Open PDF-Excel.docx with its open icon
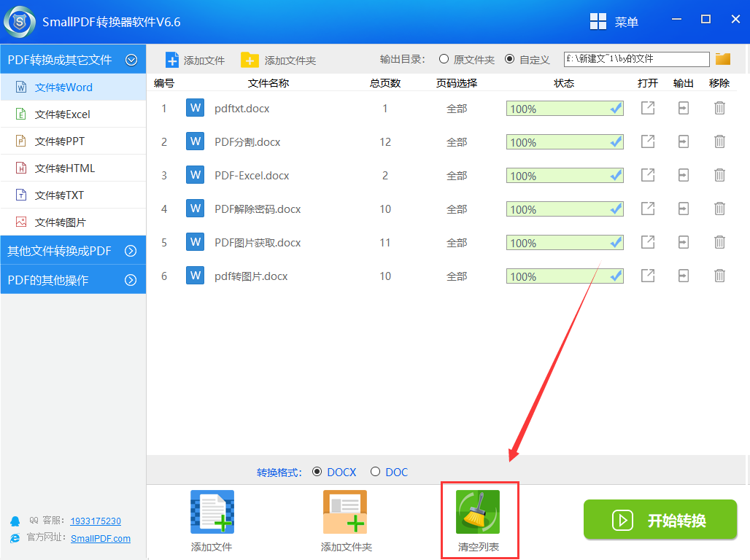The height and width of the screenshot is (560, 750). [x=648, y=176]
